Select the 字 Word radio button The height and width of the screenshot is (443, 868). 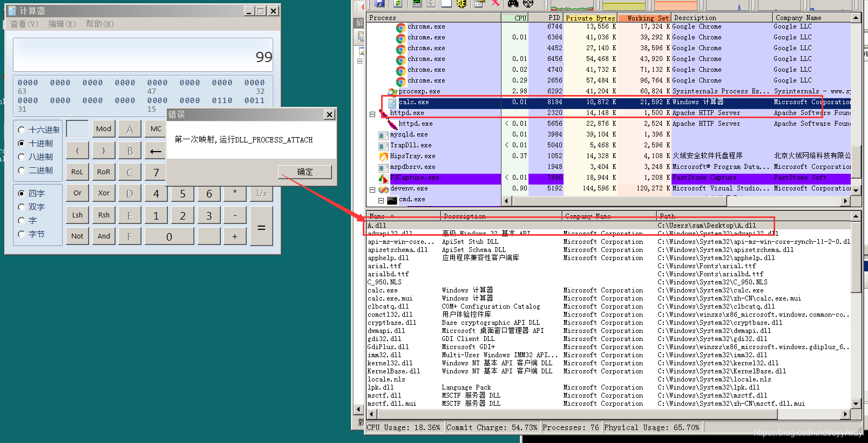(x=22, y=221)
